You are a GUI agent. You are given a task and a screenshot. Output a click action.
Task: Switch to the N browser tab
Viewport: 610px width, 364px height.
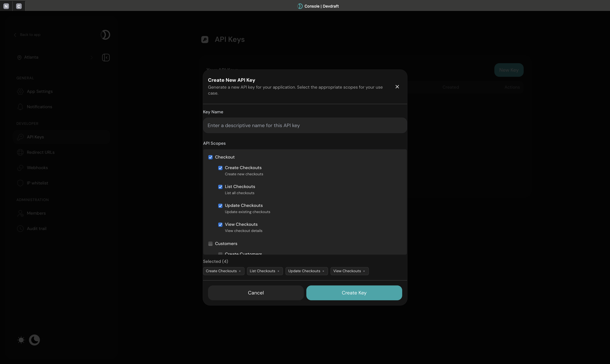click(6, 6)
